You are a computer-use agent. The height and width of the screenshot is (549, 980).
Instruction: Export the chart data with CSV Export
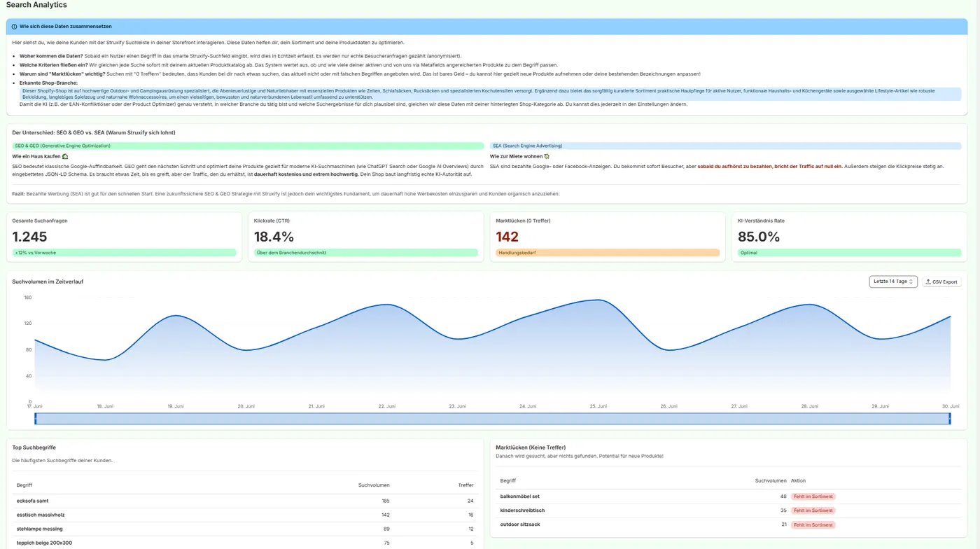(941, 282)
